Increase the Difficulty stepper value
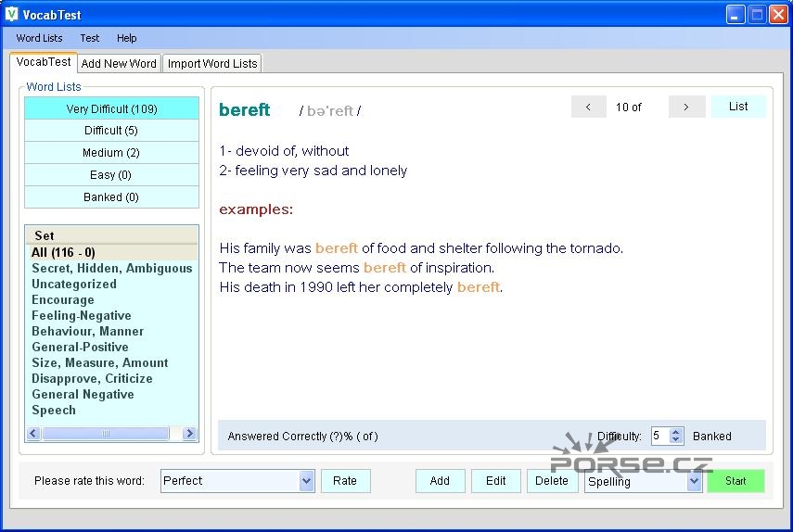This screenshot has height=532, width=793. pos(675,433)
